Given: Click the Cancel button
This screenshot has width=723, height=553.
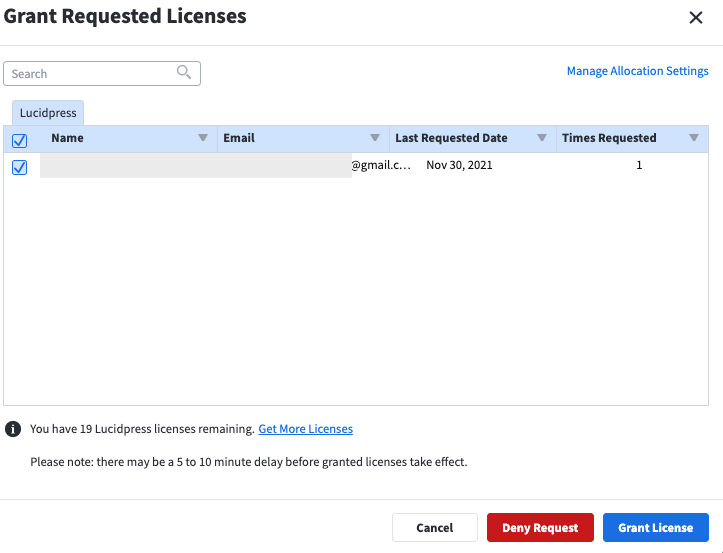Looking at the screenshot, I should 435,528.
